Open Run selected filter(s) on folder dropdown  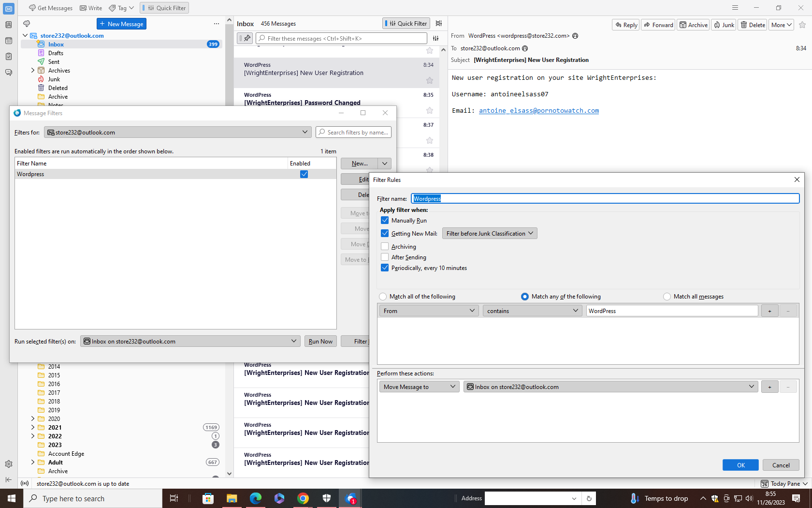click(190, 341)
